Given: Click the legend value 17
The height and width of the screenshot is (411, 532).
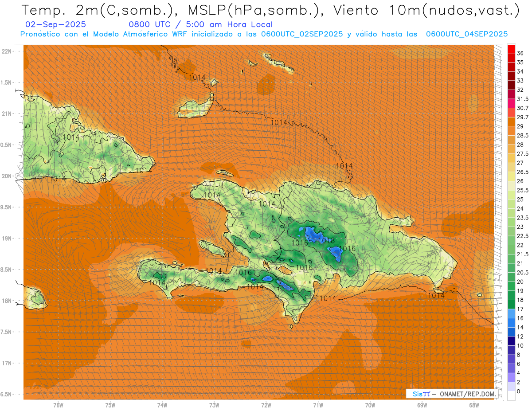Looking at the screenshot, I should (520, 309).
